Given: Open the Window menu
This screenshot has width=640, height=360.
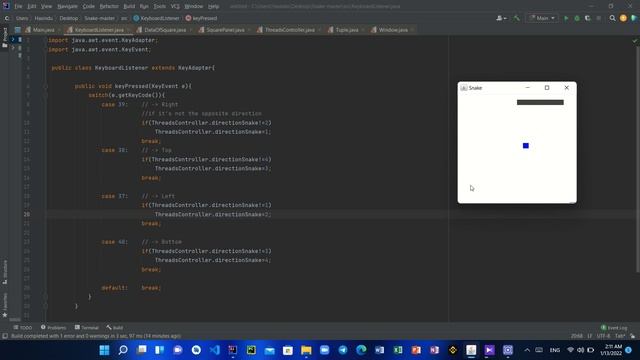Looking at the screenshot, I should (x=193, y=7).
